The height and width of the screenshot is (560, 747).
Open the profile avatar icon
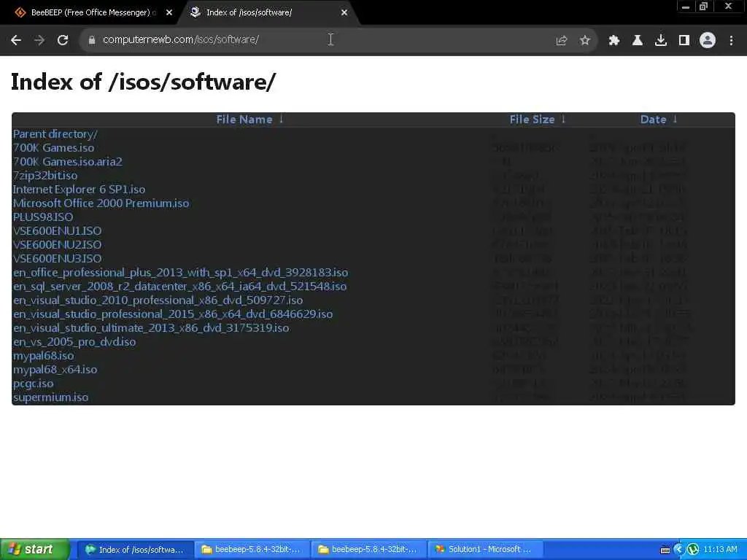coord(708,41)
